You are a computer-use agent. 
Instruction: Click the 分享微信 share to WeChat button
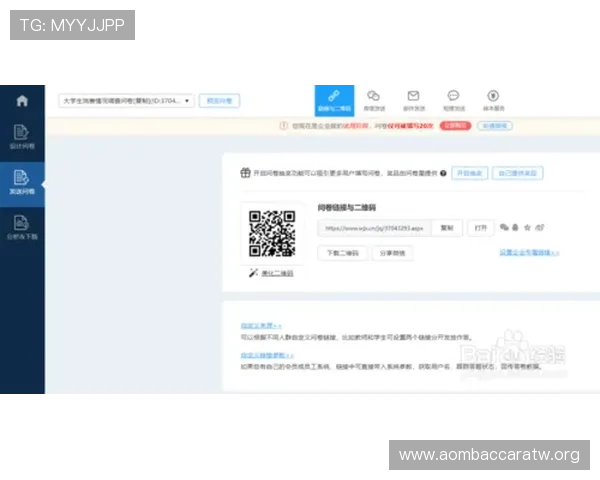[392, 253]
